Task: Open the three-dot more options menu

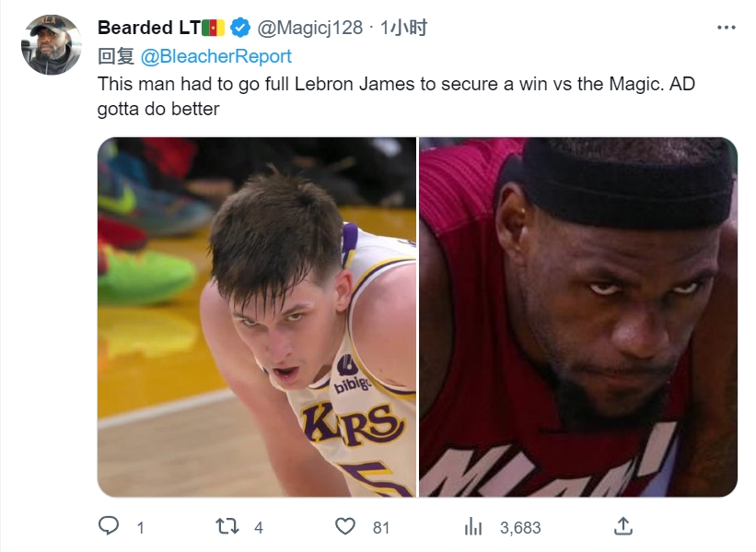Action: [726, 28]
